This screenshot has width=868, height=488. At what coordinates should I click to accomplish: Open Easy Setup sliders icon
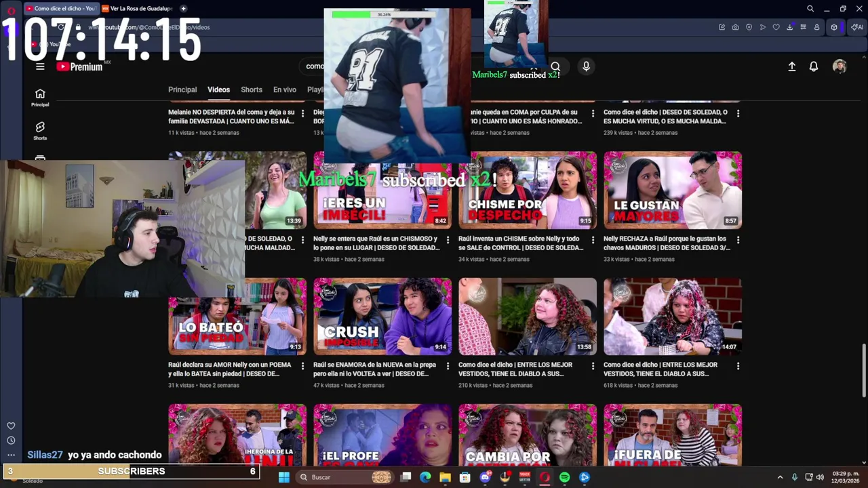click(x=803, y=27)
